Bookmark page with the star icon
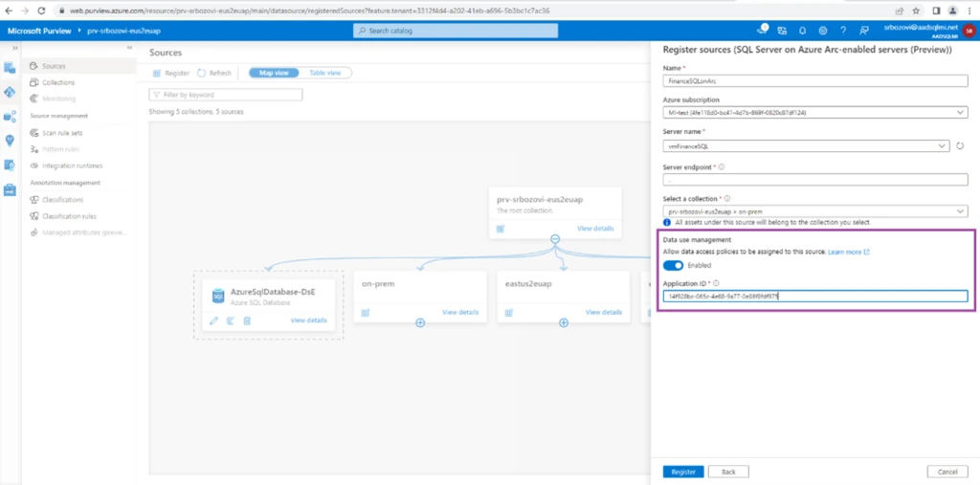 click(916, 11)
